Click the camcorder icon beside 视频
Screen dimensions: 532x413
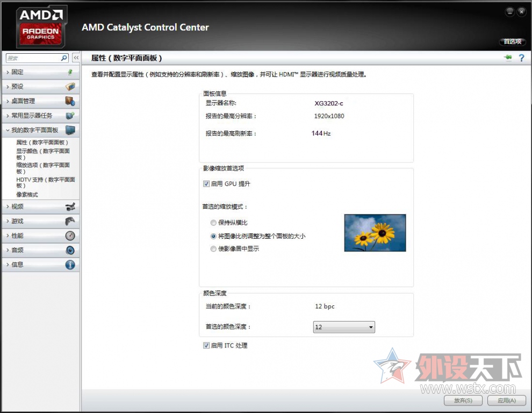tap(70, 206)
